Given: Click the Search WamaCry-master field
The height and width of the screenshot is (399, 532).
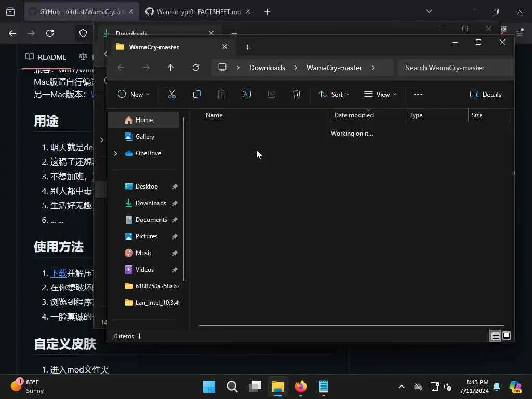Looking at the screenshot, I should pyautogui.click(x=456, y=68).
